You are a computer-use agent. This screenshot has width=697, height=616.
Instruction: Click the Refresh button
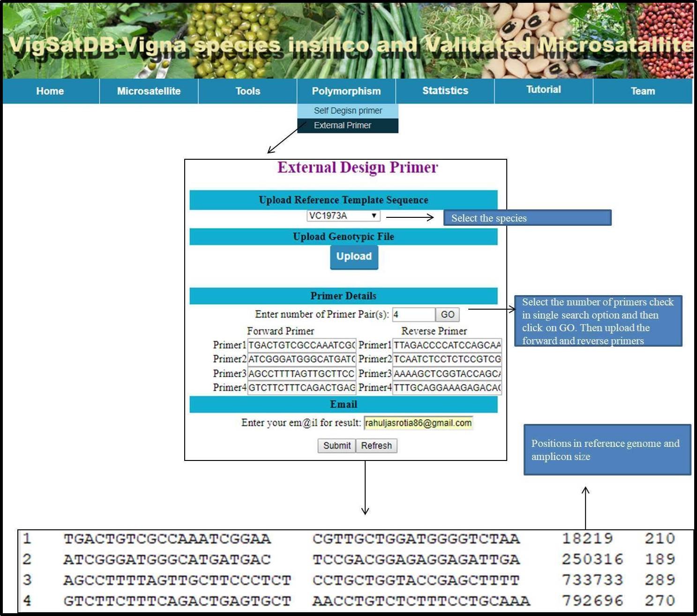pyautogui.click(x=376, y=445)
